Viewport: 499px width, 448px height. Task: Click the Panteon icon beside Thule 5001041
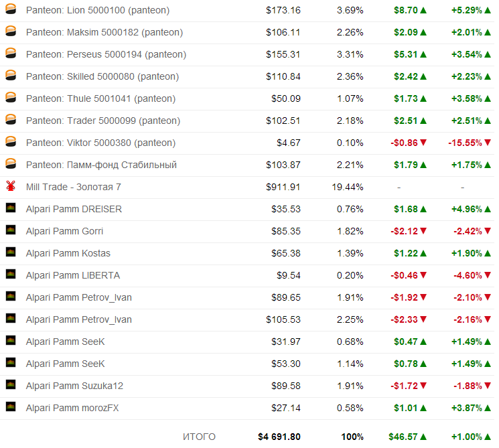tap(11, 97)
